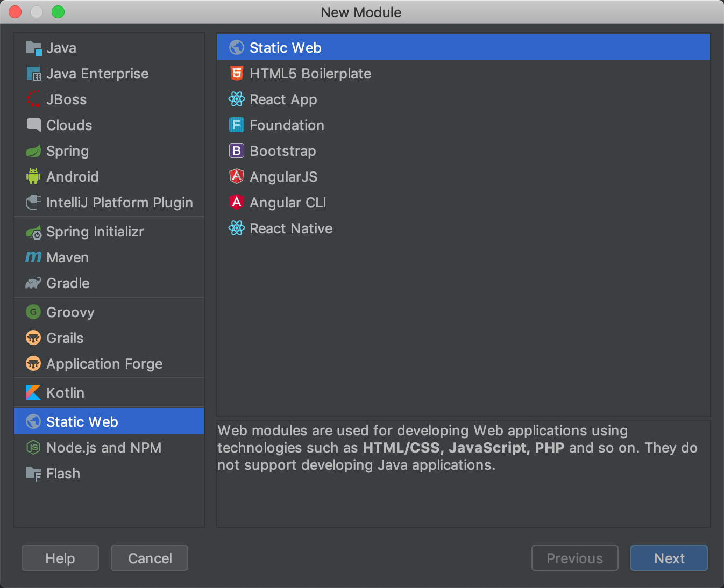
Task: Click the React App atom icon
Action: [x=237, y=99]
